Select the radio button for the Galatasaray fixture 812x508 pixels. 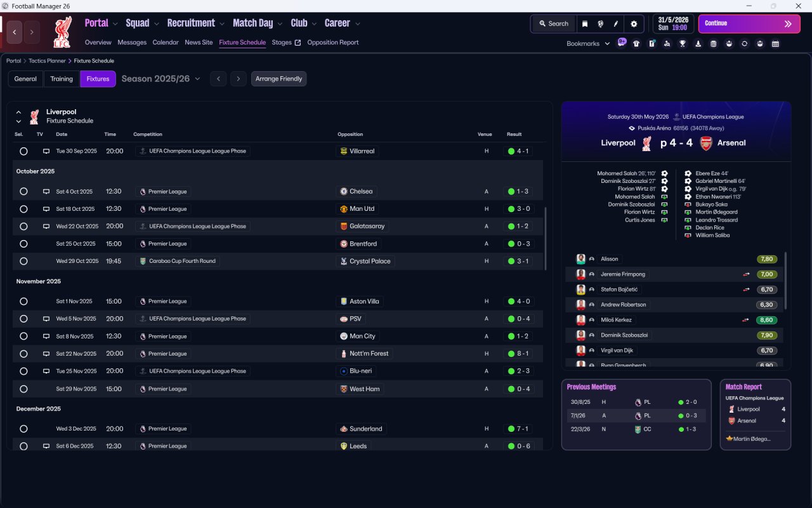23,226
